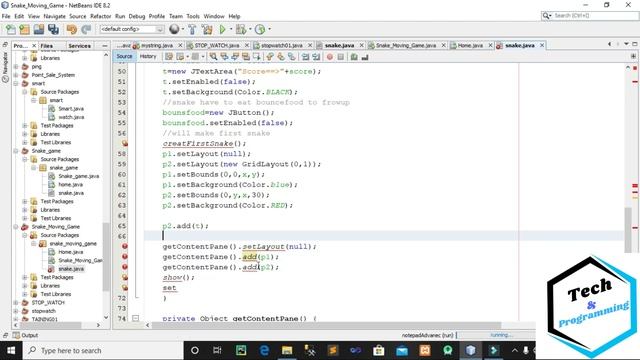Open the Tools menu
The height and width of the screenshot is (360, 640).
[x=193, y=16]
